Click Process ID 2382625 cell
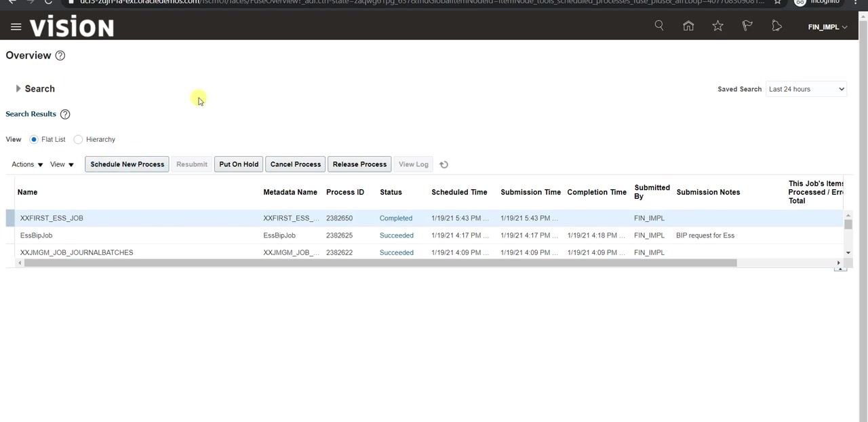Screen dimensions: 868x422 click(x=339, y=235)
